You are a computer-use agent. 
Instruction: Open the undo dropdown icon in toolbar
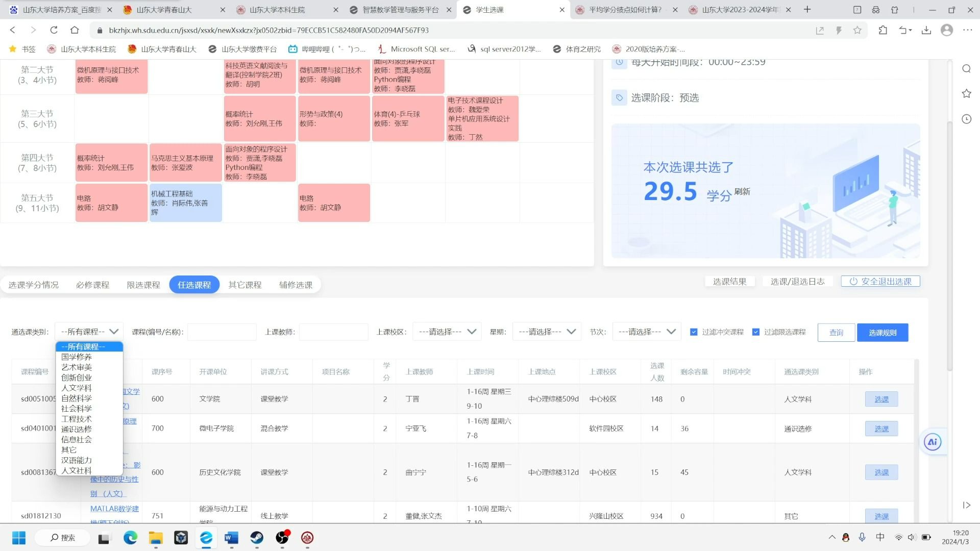[905, 31]
